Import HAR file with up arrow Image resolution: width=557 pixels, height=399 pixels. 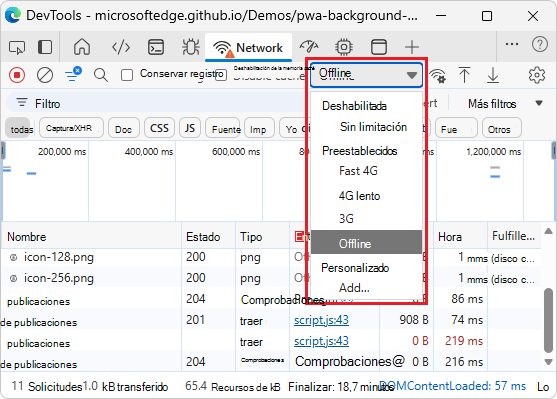464,75
